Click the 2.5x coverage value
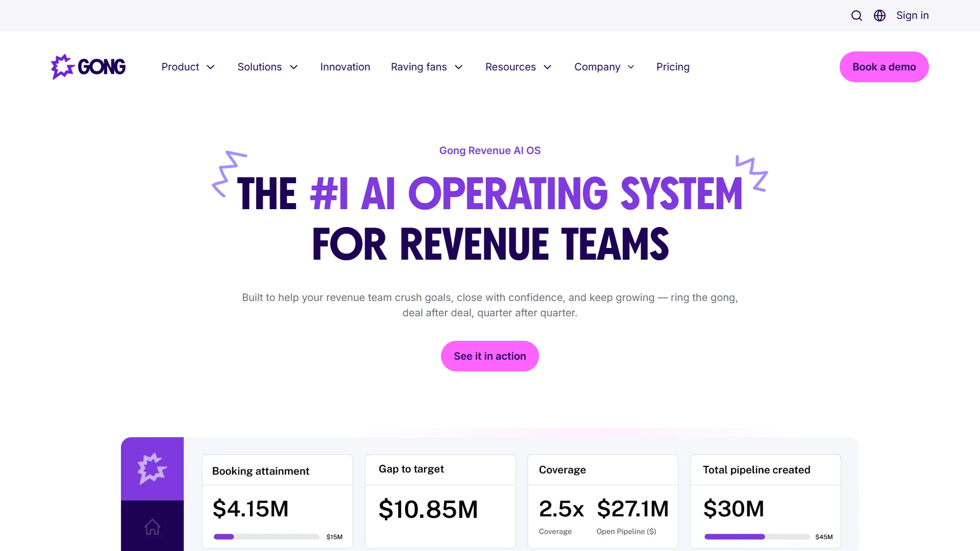Image resolution: width=980 pixels, height=551 pixels. pyautogui.click(x=561, y=509)
